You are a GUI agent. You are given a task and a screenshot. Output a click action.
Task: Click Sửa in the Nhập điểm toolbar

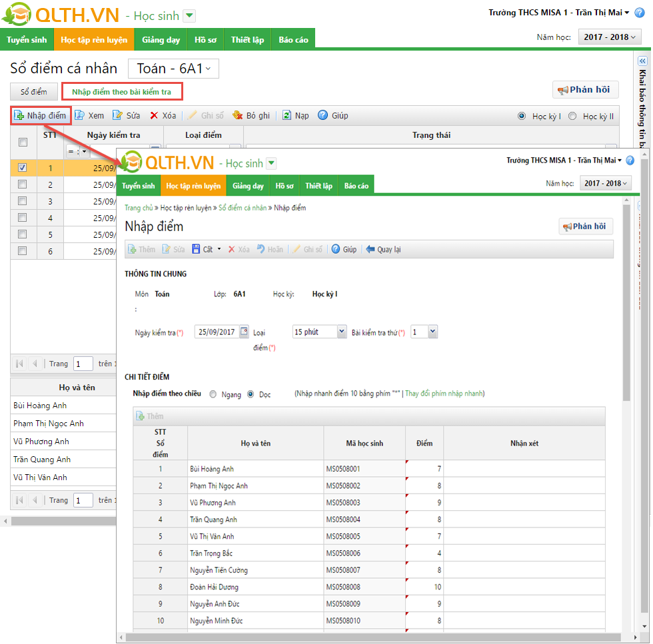[x=173, y=249]
